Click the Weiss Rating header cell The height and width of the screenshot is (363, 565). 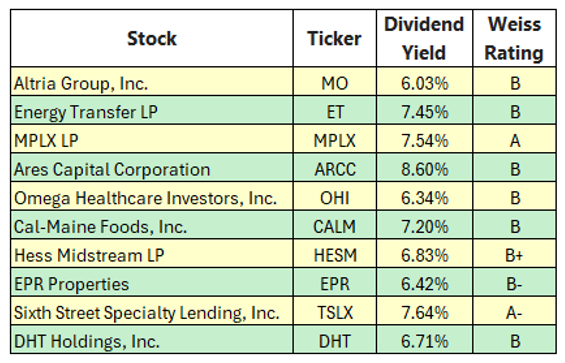pos(514,38)
